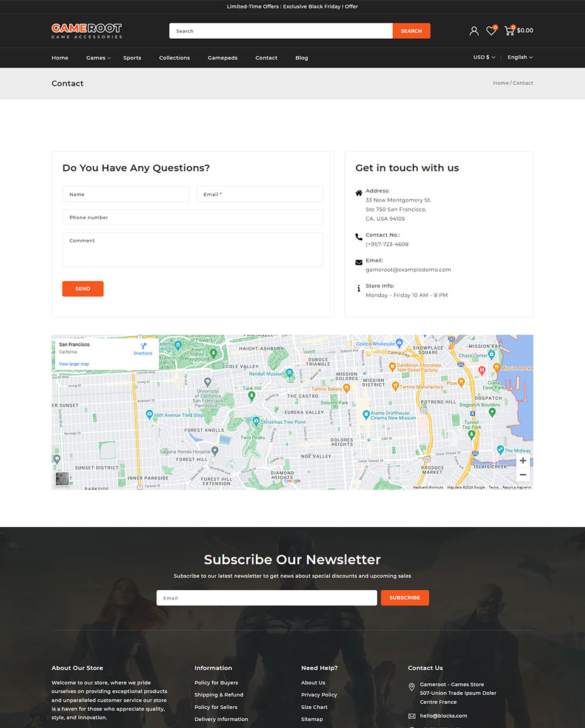Screen dimensions: 585x728
Task: Focus the Comment text area
Action: coord(193,249)
